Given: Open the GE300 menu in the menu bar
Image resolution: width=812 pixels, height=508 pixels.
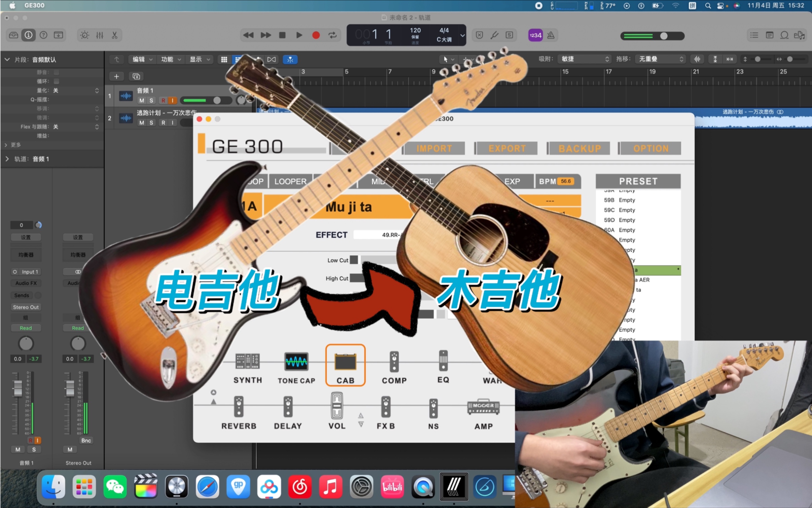Looking at the screenshot, I should coord(35,5).
